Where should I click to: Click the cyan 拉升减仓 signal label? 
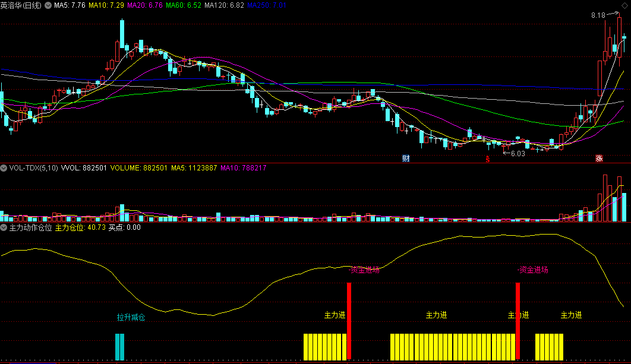pos(131,317)
